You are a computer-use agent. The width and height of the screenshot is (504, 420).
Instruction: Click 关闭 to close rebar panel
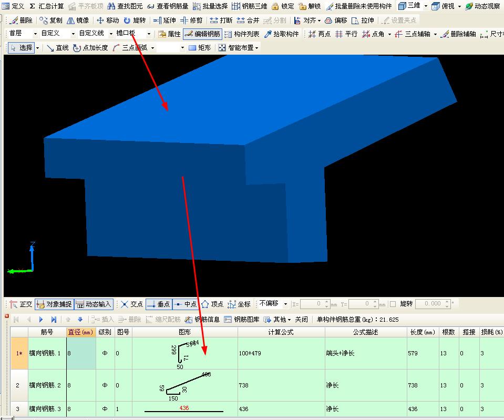click(301, 320)
